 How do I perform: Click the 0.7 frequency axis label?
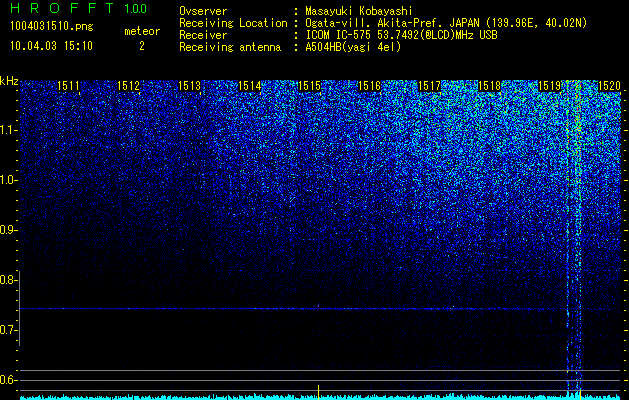pyautogui.click(x=8, y=330)
